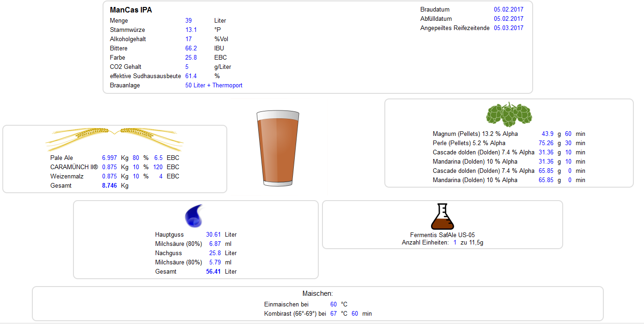The image size is (644, 324).
Task: Click the Menge value 39 Liter
Action: [188, 21]
